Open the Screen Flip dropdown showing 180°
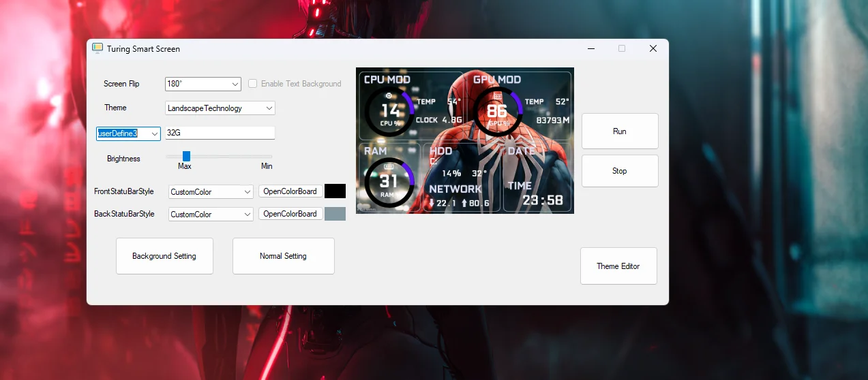 (203, 84)
